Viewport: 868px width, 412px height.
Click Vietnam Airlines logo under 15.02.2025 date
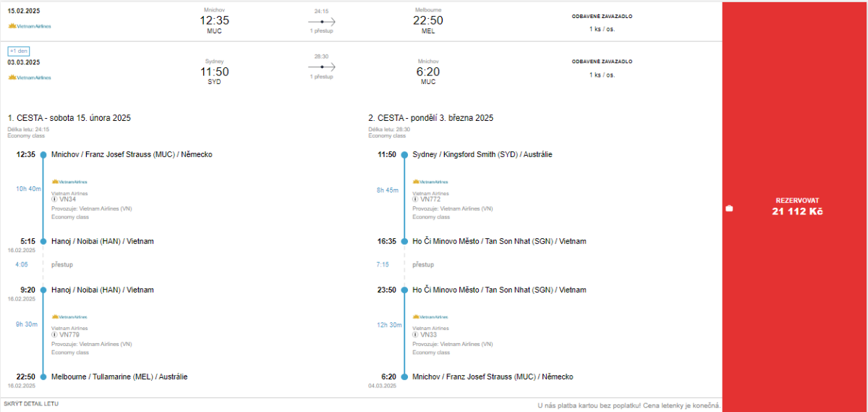point(30,26)
